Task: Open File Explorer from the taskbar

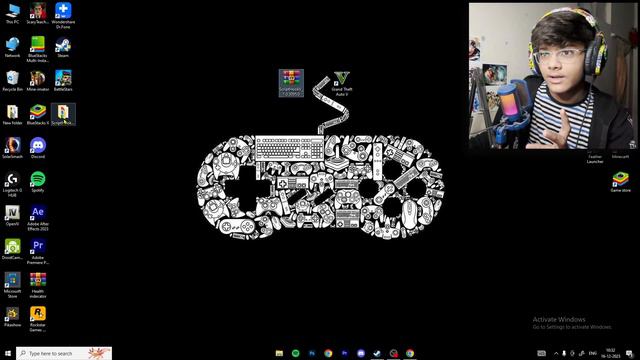Action: click(279, 353)
